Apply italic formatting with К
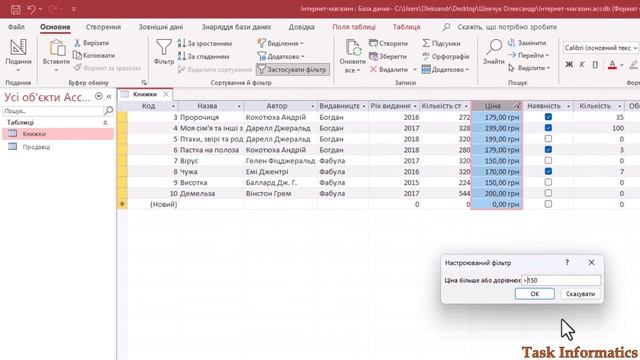640x360 pixels. 582,64
